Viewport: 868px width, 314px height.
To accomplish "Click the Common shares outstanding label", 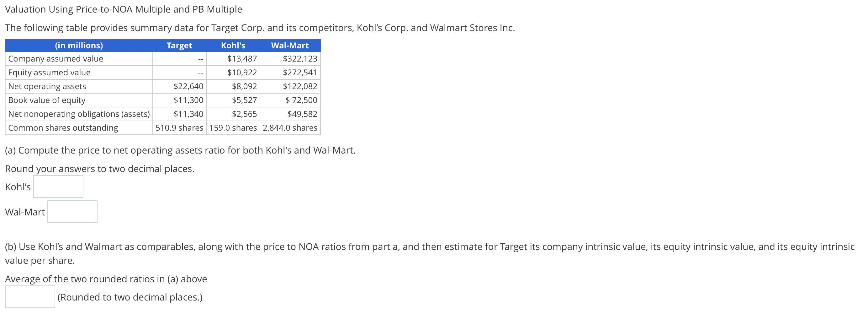I will click(63, 127).
